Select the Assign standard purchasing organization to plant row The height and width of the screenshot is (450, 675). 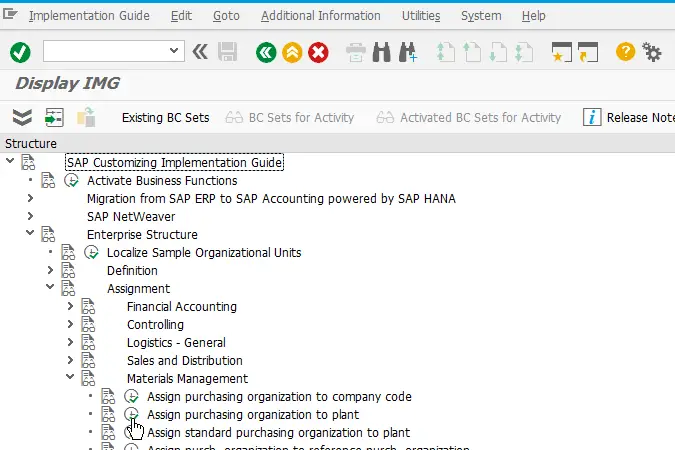[279, 432]
